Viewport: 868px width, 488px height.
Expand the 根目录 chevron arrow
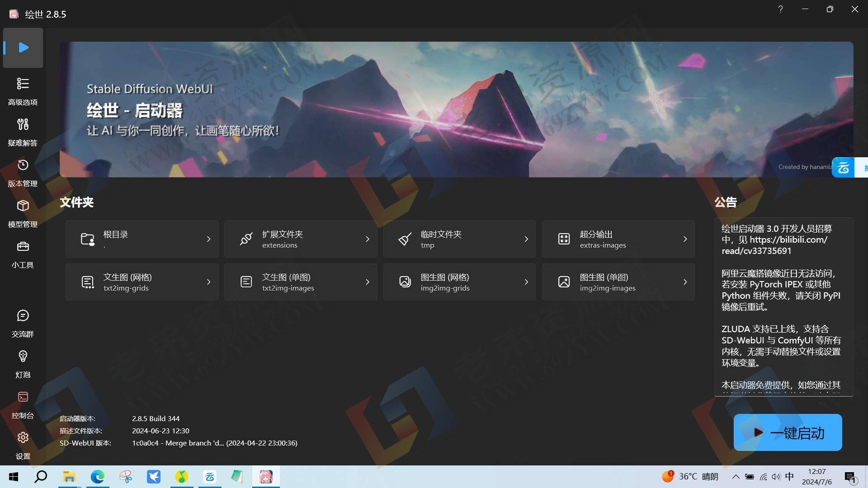pyautogui.click(x=208, y=239)
